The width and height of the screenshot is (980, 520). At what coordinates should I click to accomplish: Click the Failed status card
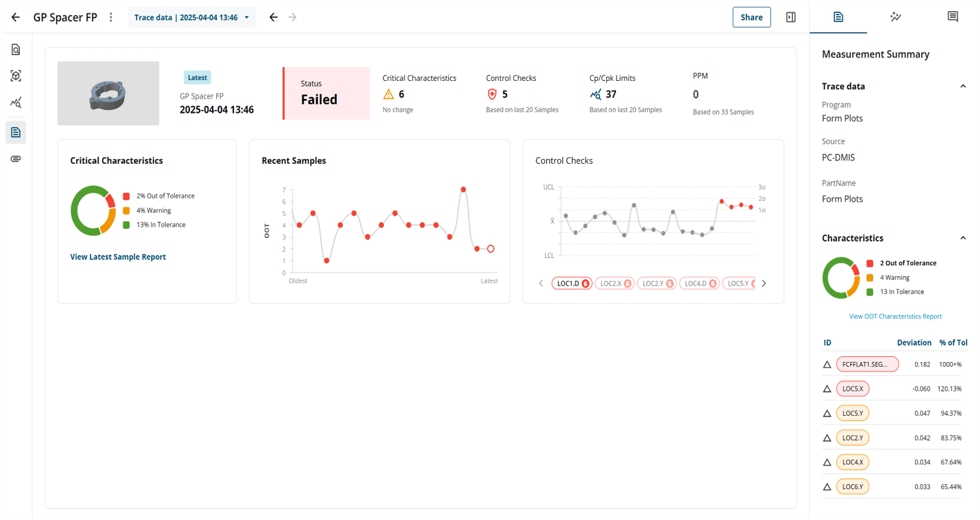pos(326,94)
